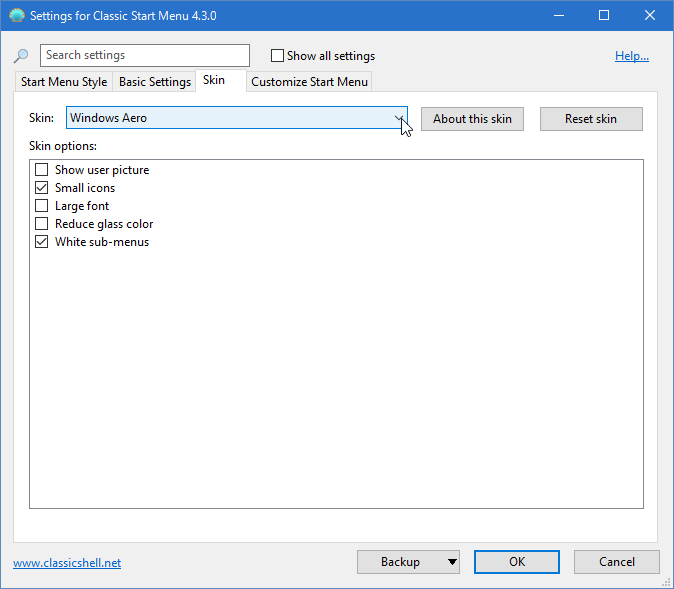Viewport: 674px width, 589px height.
Task: Click the Reset skin button
Action: tap(590, 118)
